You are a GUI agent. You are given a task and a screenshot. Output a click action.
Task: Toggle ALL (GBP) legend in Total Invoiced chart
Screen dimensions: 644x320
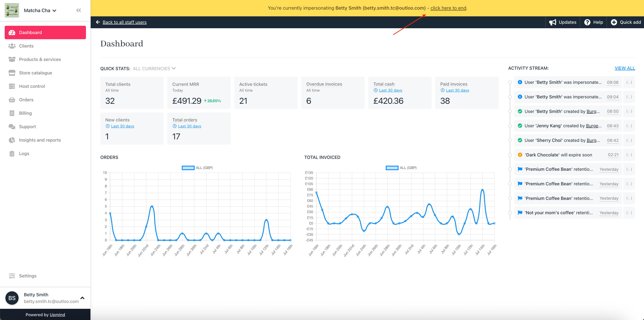pos(401,168)
